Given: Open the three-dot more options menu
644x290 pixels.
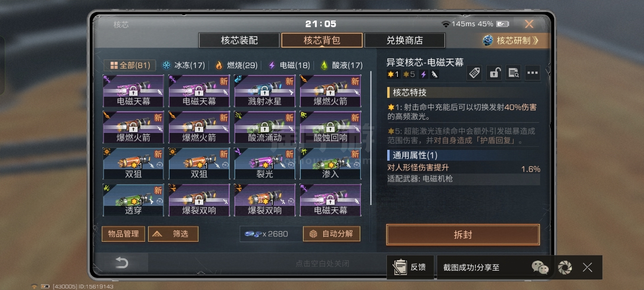Looking at the screenshot, I should pyautogui.click(x=533, y=73).
